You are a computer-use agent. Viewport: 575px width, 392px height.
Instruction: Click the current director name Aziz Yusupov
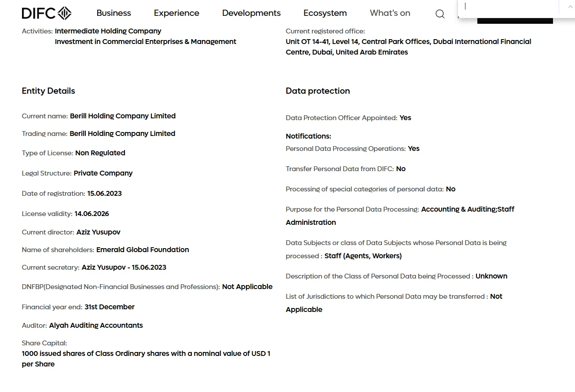[98, 232]
